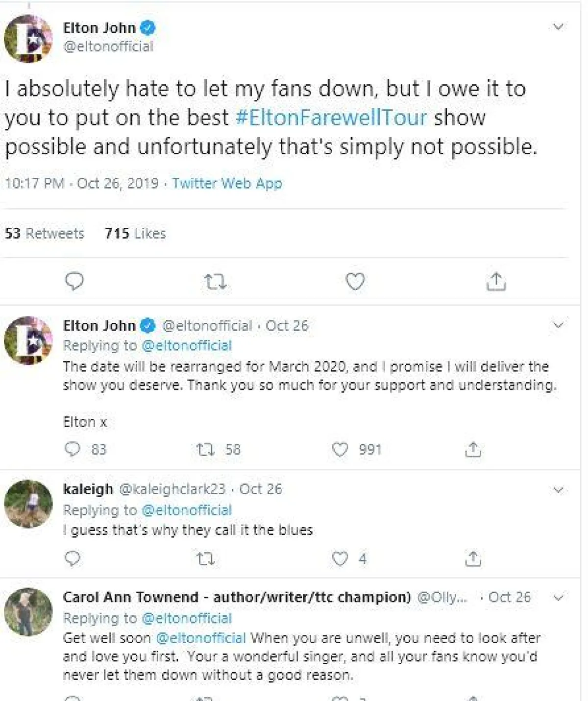This screenshot has width=588, height=701.
Task: Open dropdown on Carol Ann Townend's tweet
Action: tap(558, 598)
